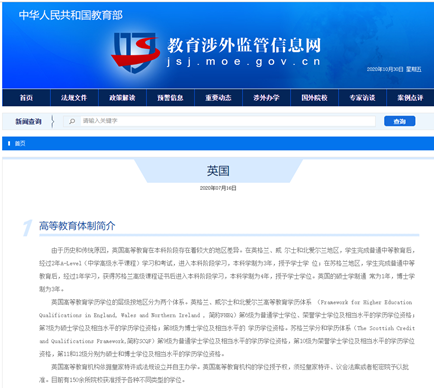Click the 中华人民共和国教育部 header text
The image size is (434, 388).
[x=71, y=15]
